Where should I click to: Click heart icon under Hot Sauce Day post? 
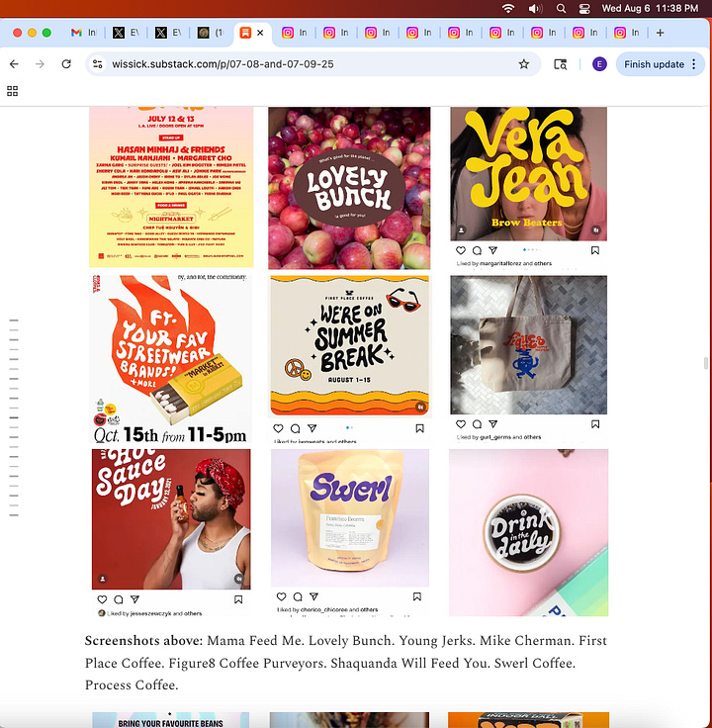(x=102, y=599)
